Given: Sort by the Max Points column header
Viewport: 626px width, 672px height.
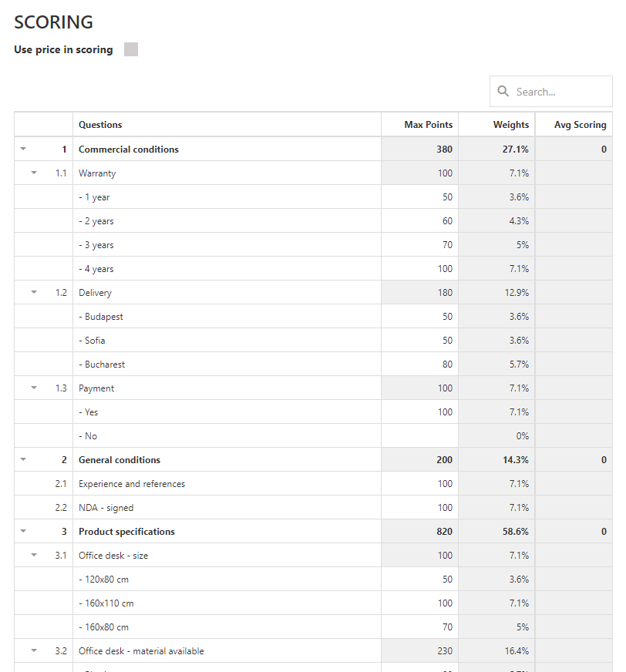Looking at the screenshot, I should click(x=428, y=125).
